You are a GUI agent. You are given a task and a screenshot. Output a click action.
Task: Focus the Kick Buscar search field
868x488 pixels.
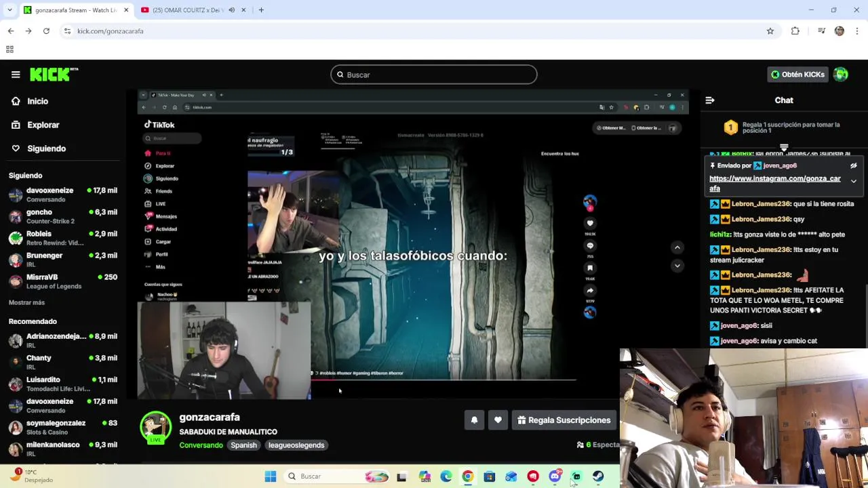(x=434, y=75)
